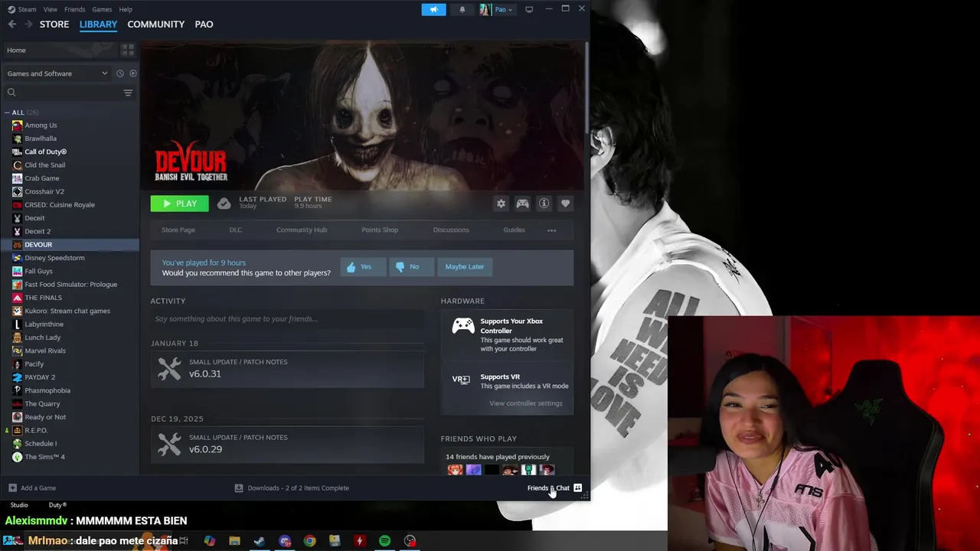Open the more options ellipsis tab
The image size is (980, 551).
(x=551, y=230)
